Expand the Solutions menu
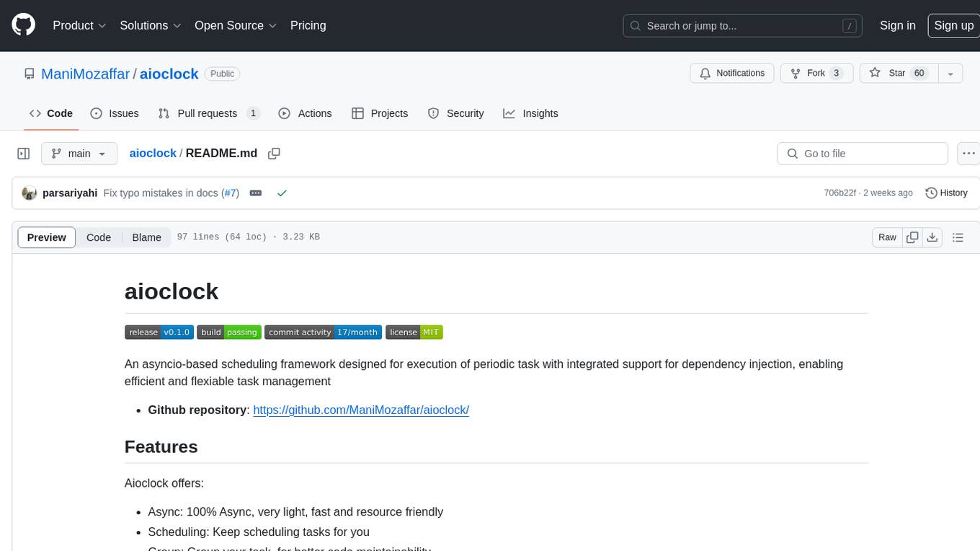 tap(150, 25)
